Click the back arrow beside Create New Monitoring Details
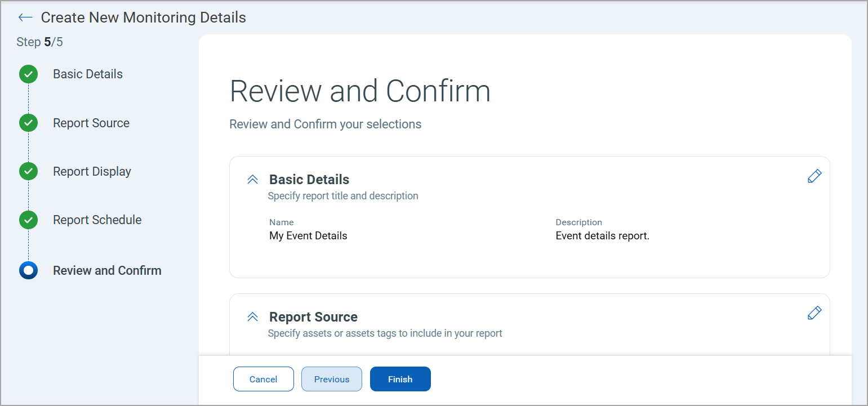Screen dimensions: 868x406 tap(25, 17)
